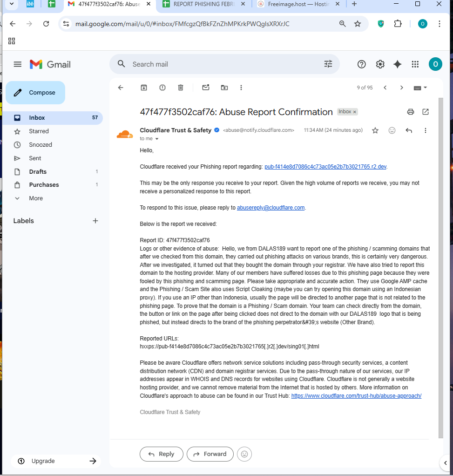This screenshot has width=453, height=476.
Task: Click the Compose button
Action: point(35,93)
